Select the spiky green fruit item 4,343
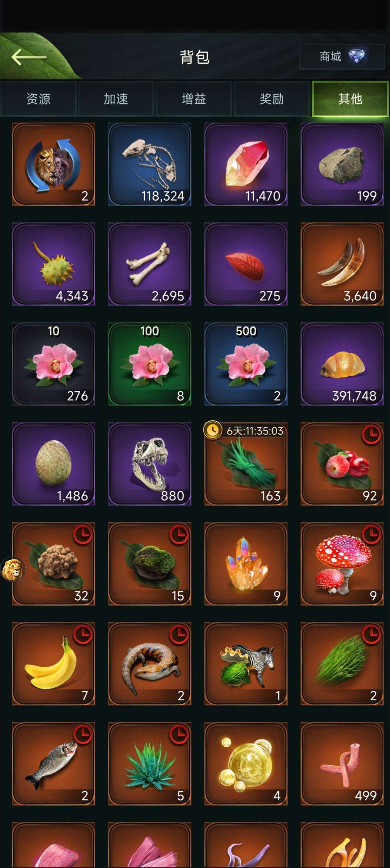 tap(53, 264)
